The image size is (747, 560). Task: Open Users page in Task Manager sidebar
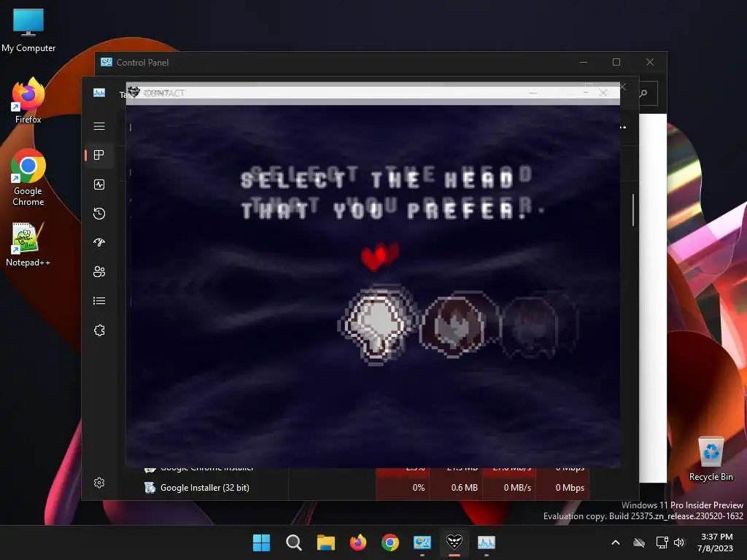99,271
